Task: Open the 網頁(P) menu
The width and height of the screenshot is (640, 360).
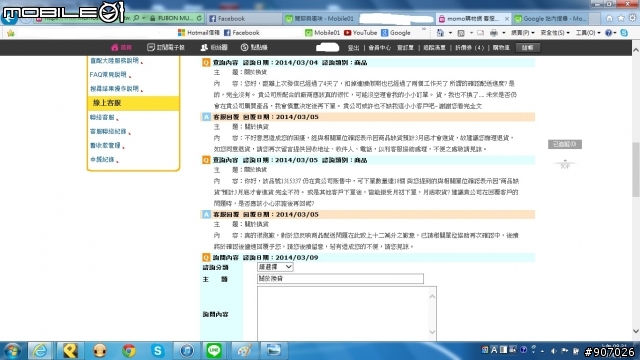Action: click(522, 33)
